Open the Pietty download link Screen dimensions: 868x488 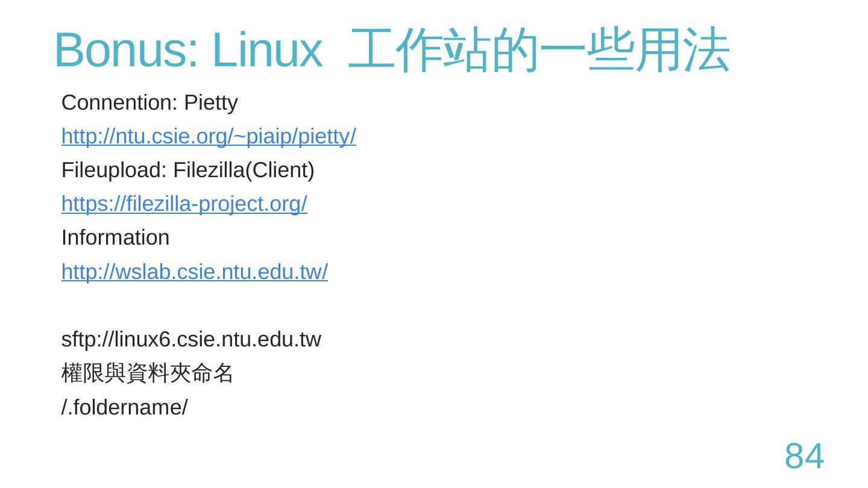click(209, 136)
